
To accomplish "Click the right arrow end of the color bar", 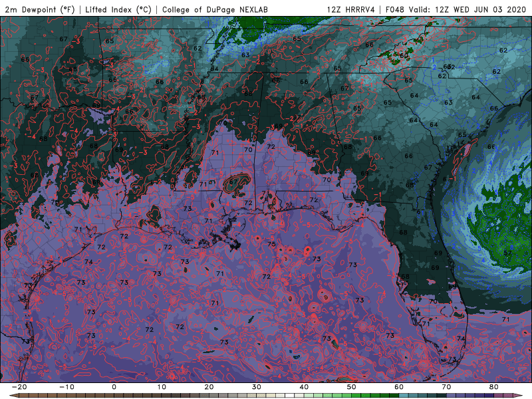I will tap(519, 396).
